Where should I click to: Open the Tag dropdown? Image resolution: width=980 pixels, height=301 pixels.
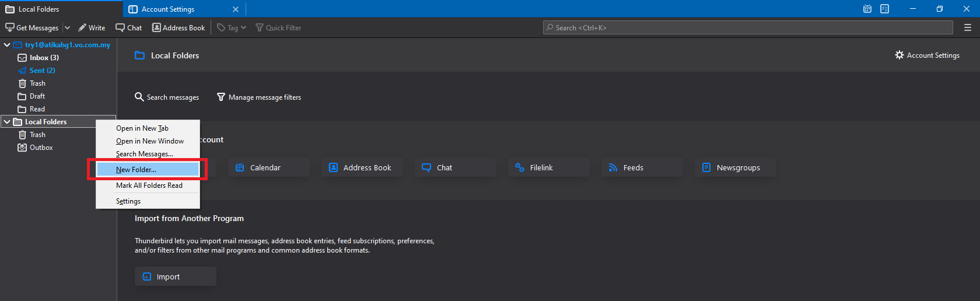[232, 27]
